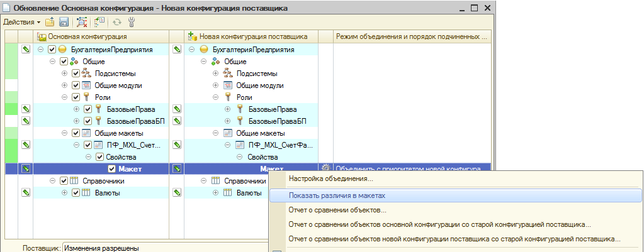644x252 pixels.
Task: Click the save floppy disk toolbar icon
Action: tap(64, 22)
